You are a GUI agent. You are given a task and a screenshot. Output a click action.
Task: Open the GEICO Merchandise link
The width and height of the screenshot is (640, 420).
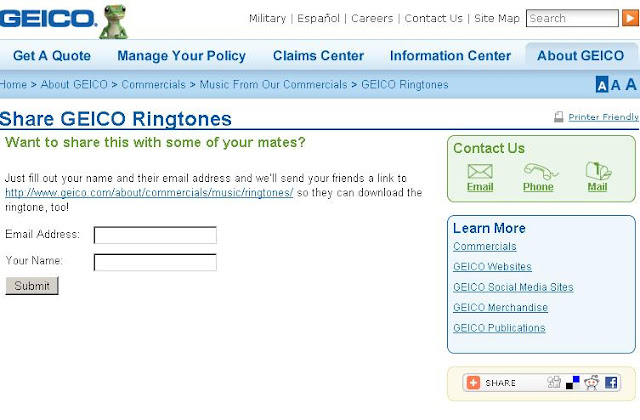500,307
